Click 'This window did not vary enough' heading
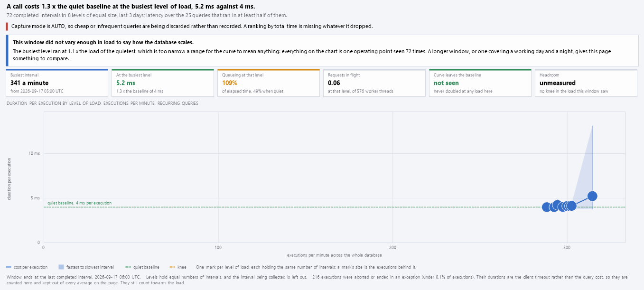 pos(103,42)
